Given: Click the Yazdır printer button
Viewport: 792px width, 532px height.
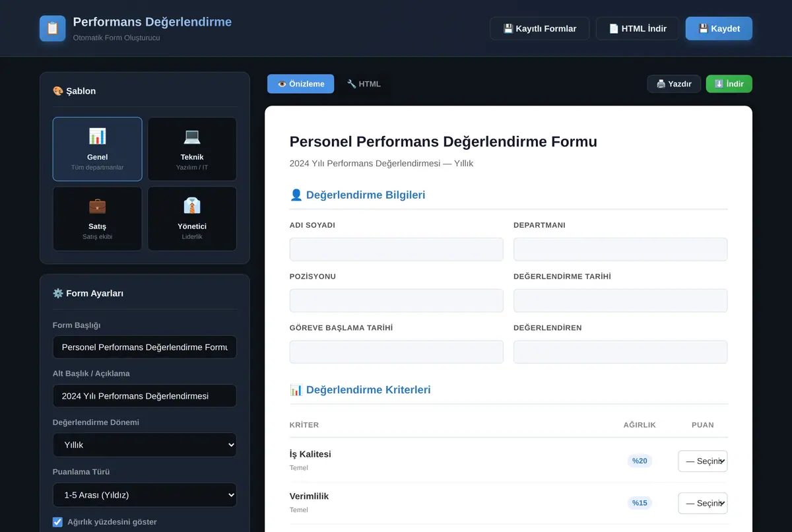Looking at the screenshot, I should (674, 84).
